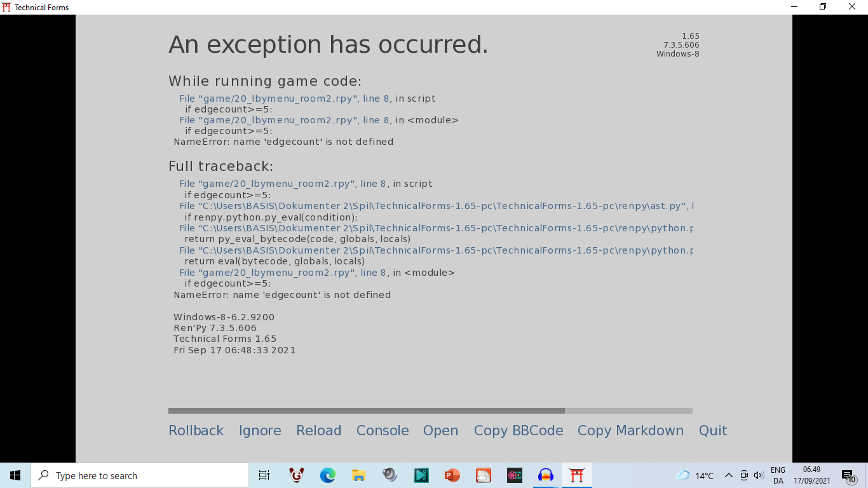Image resolution: width=868 pixels, height=488 pixels.
Task: Open the renpy\python file link above py_eval_bytecode
Action: (x=436, y=228)
